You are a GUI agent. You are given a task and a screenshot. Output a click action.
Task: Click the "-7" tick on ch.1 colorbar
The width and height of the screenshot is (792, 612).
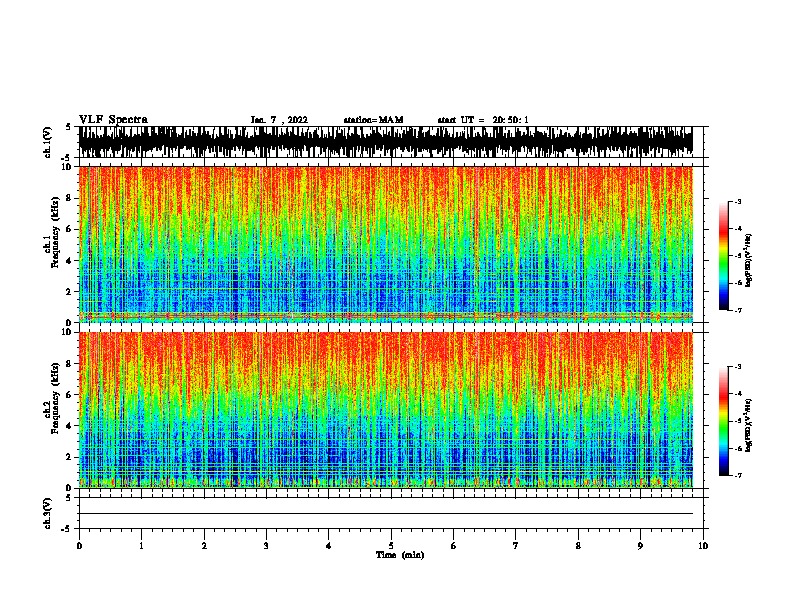click(738, 310)
